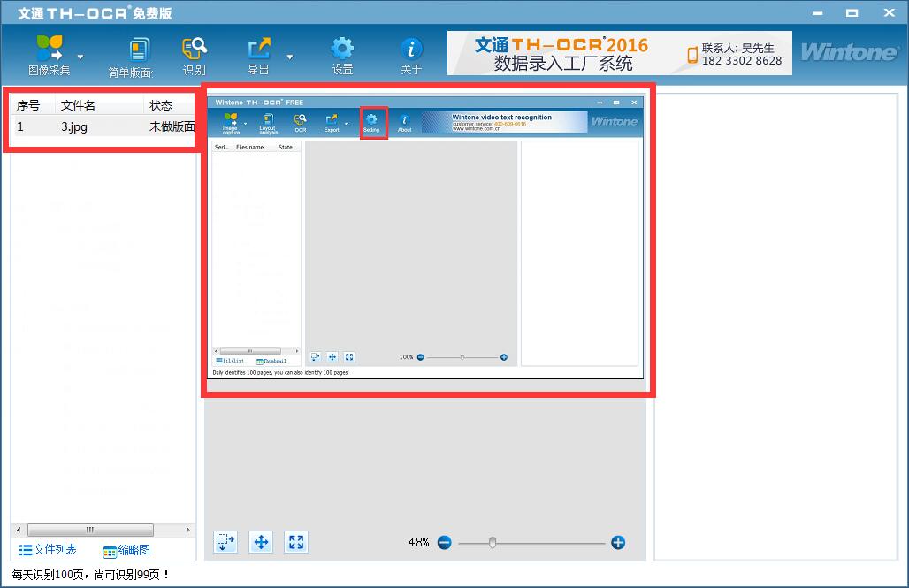Select the dashed rectangle region selection tool
The height and width of the screenshot is (588, 909).
click(x=225, y=542)
